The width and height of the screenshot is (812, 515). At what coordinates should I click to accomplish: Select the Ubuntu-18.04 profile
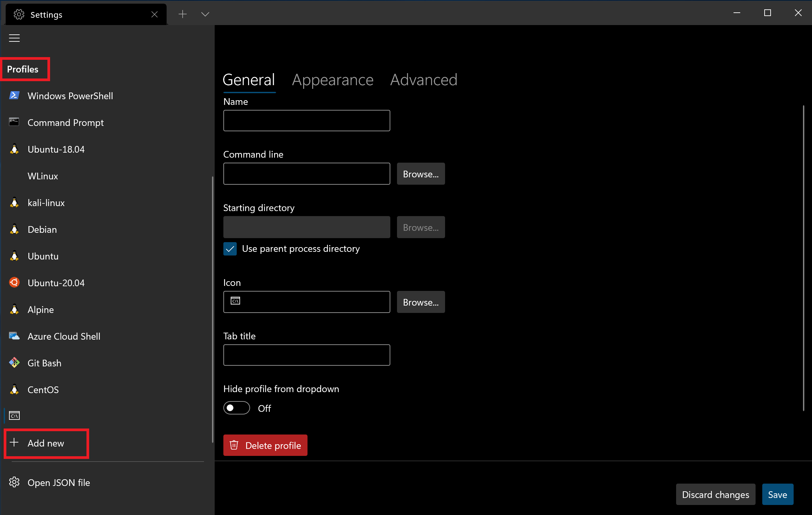click(x=56, y=149)
